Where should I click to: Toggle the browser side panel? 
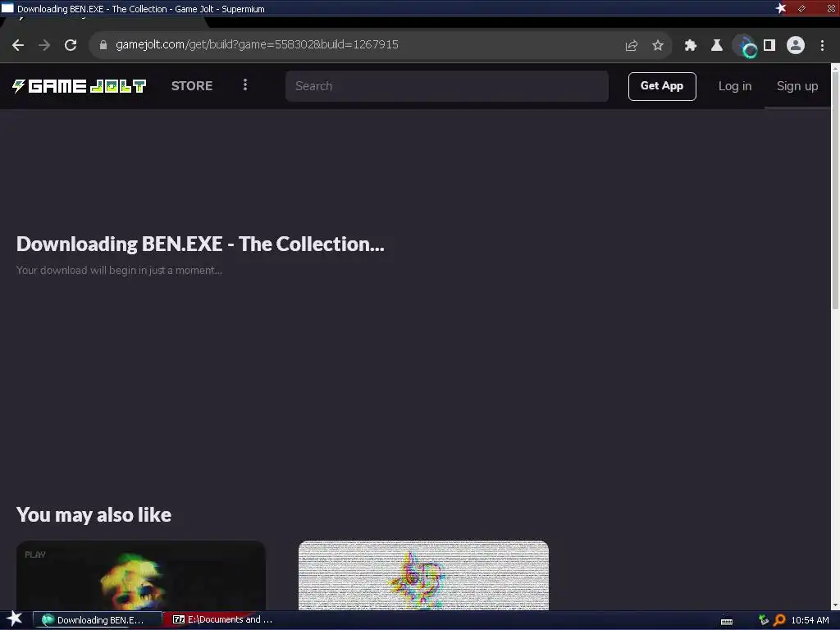click(769, 46)
